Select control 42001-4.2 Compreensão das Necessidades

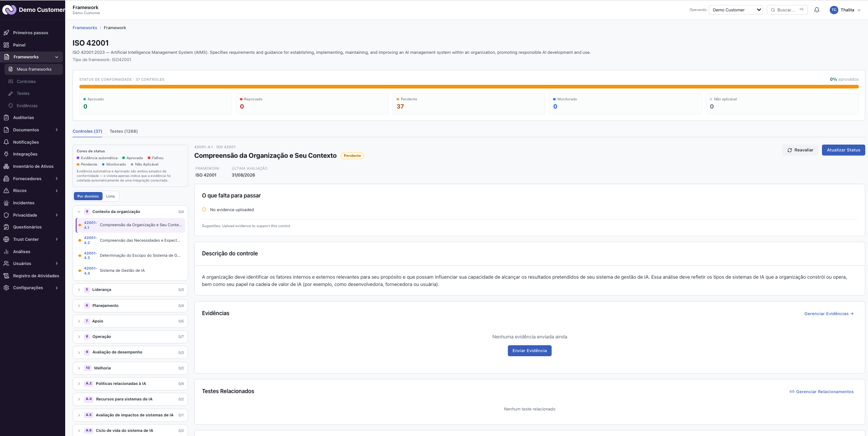coord(130,240)
